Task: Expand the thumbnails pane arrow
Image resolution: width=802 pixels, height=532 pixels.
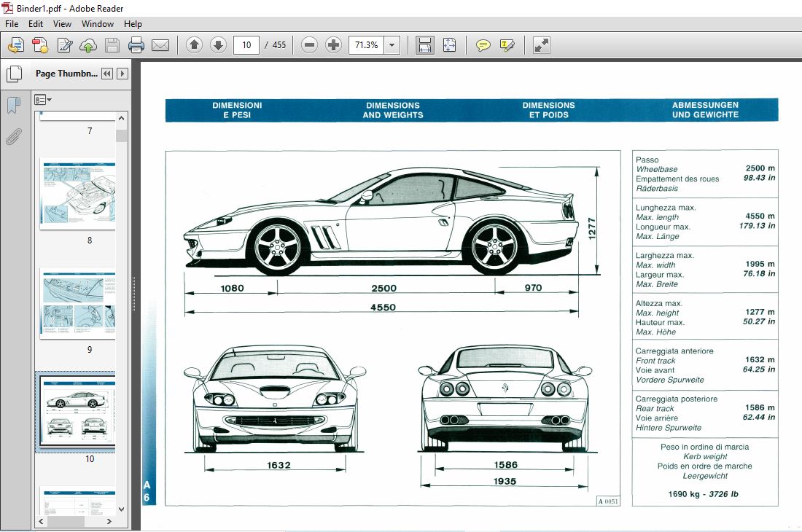Action: [x=122, y=74]
